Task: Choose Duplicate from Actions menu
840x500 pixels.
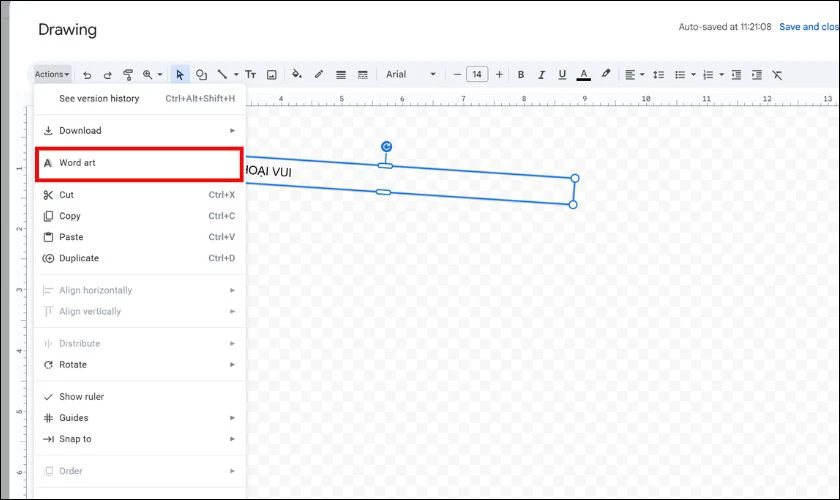Action: (x=140, y=258)
